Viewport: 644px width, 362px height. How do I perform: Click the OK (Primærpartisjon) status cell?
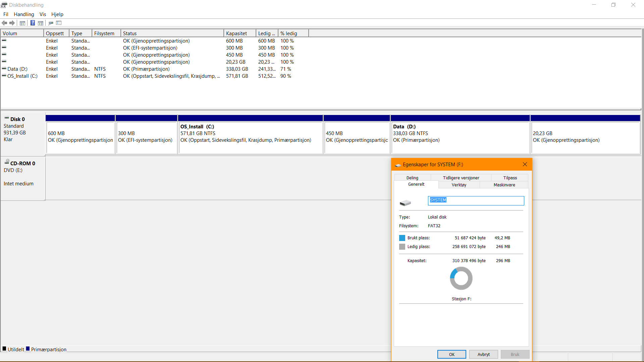146,69
